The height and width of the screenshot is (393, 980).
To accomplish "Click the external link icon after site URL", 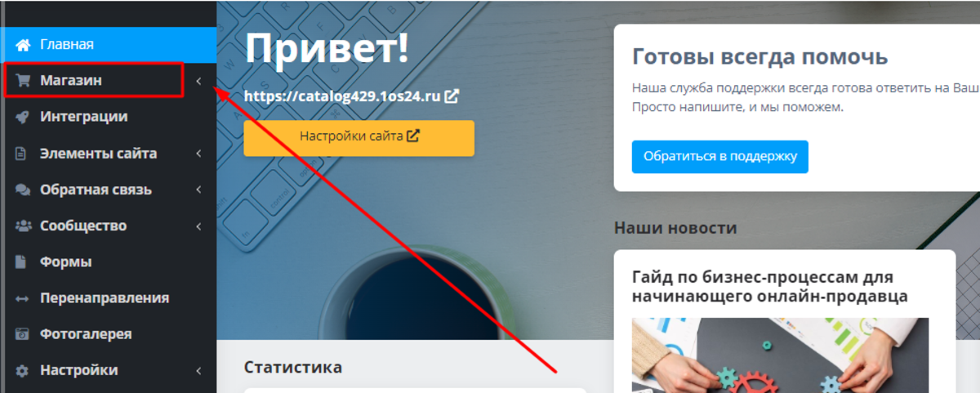I will coord(452,96).
